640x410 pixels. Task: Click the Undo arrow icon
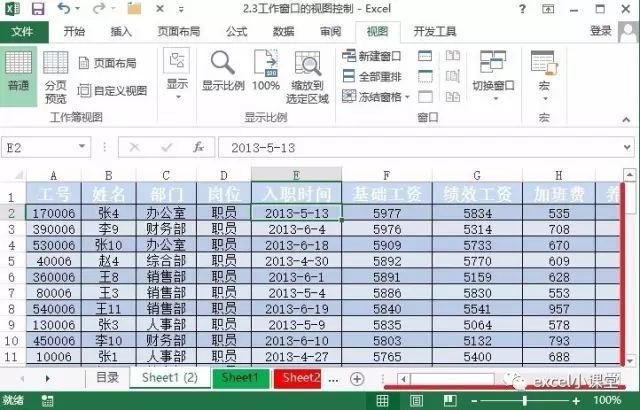pos(64,8)
